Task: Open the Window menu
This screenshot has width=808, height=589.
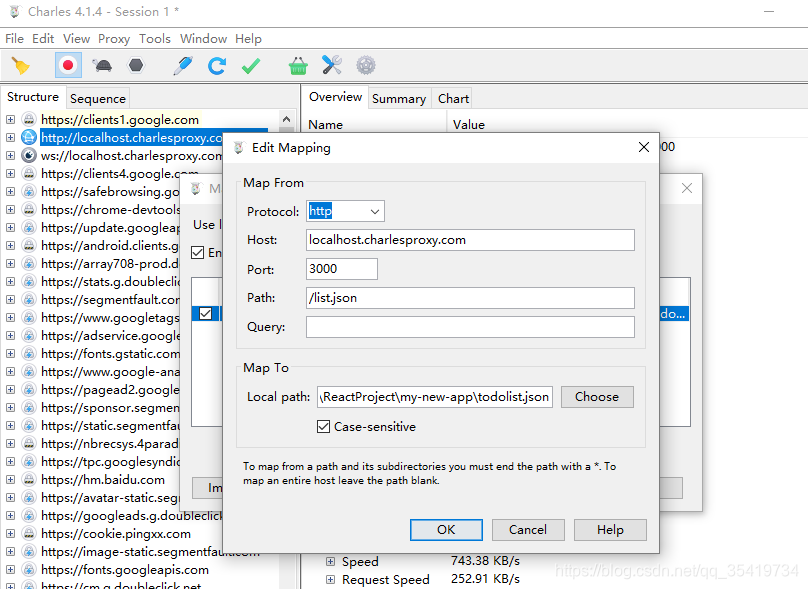Action: [x=204, y=39]
